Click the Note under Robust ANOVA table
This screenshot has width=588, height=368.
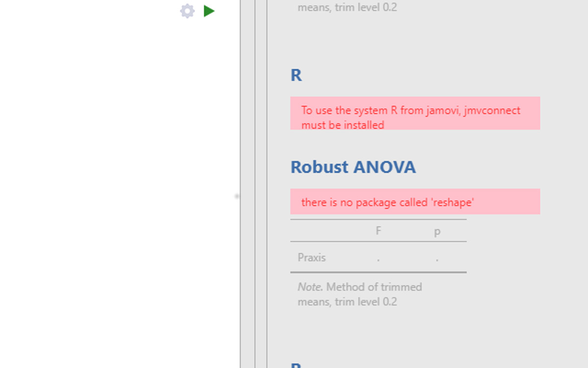coord(360,294)
